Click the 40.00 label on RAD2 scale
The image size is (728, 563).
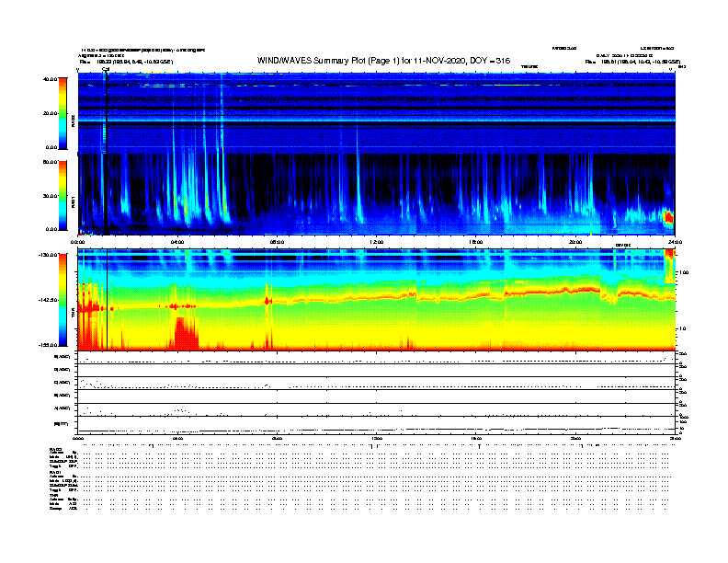click(x=51, y=79)
